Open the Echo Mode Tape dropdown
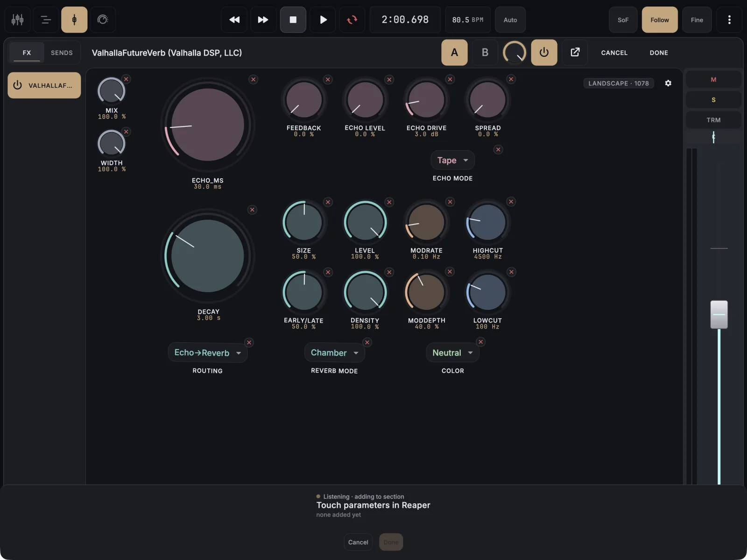The height and width of the screenshot is (560, 747). [452, 160]
